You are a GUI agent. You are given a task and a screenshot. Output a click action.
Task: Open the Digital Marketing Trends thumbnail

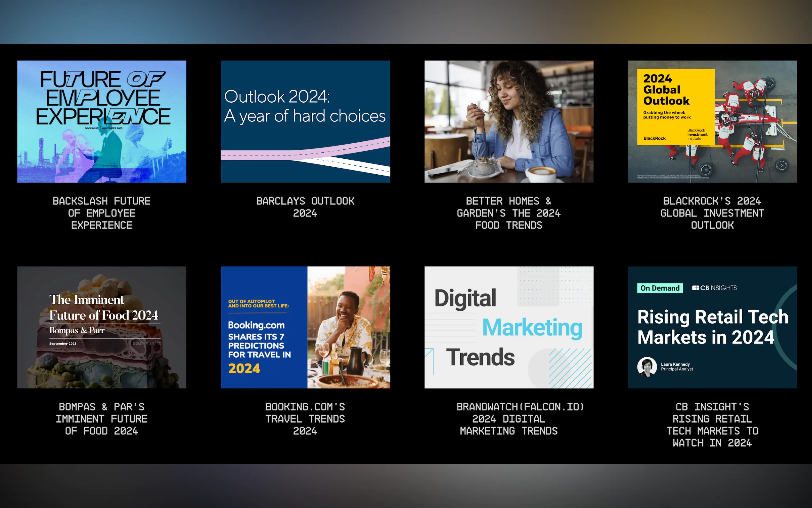tap(509, 328)
